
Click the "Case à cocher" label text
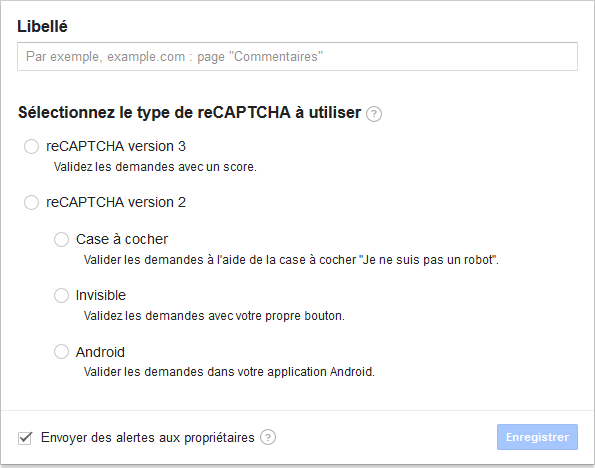122,240
